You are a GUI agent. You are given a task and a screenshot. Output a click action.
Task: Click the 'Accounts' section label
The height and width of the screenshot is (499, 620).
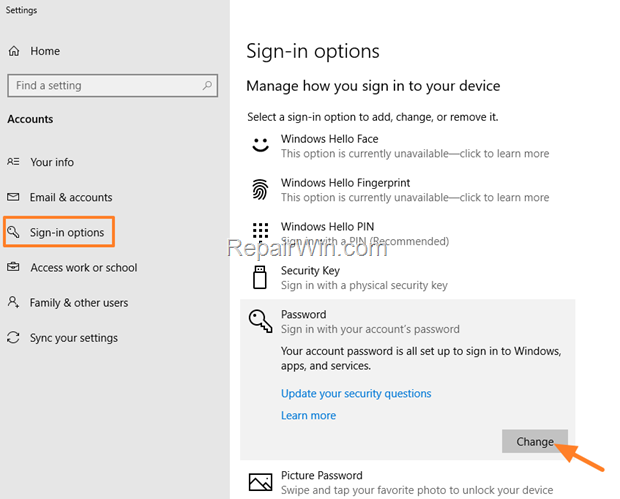30,119
